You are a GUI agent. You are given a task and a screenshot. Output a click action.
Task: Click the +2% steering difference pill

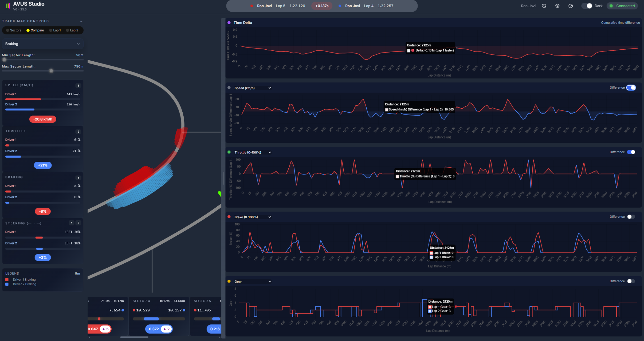pos(43,258)
